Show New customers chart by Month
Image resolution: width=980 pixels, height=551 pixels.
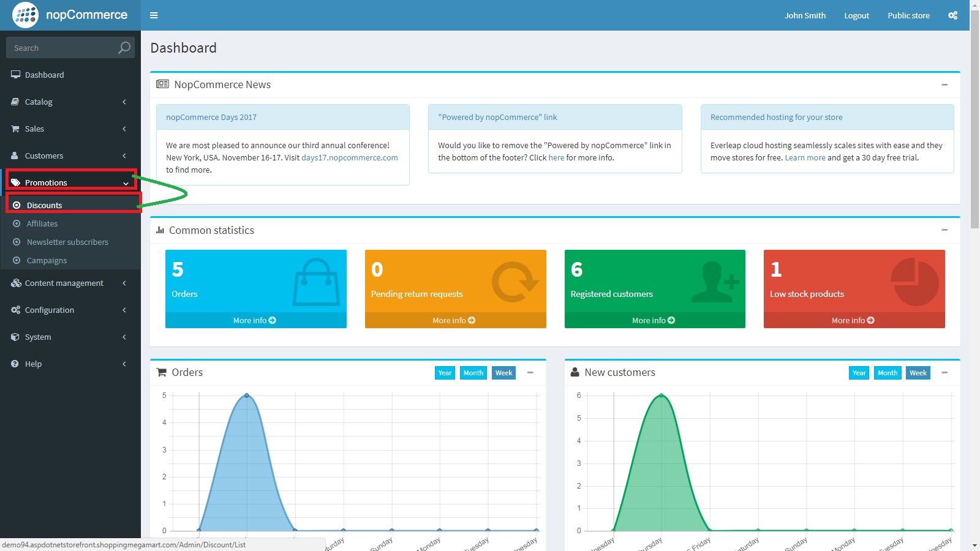click(888, 373)
